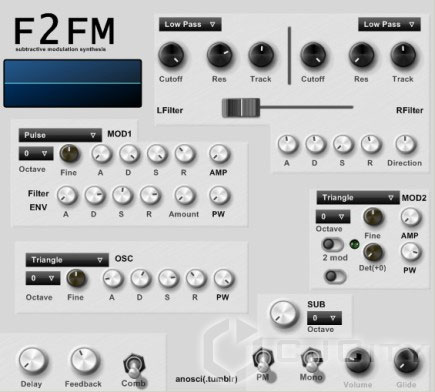Open the MOD1 Octave dropdown

coord(36,153)
